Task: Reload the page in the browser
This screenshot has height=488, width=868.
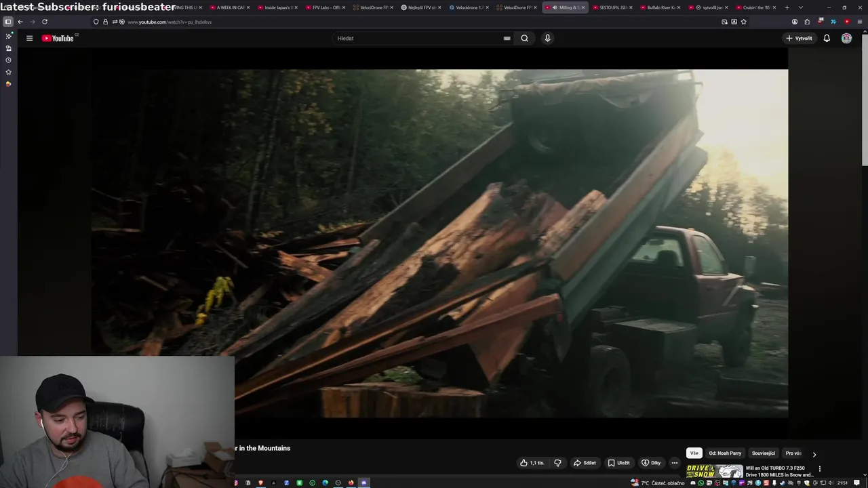Action: [45, 22]
